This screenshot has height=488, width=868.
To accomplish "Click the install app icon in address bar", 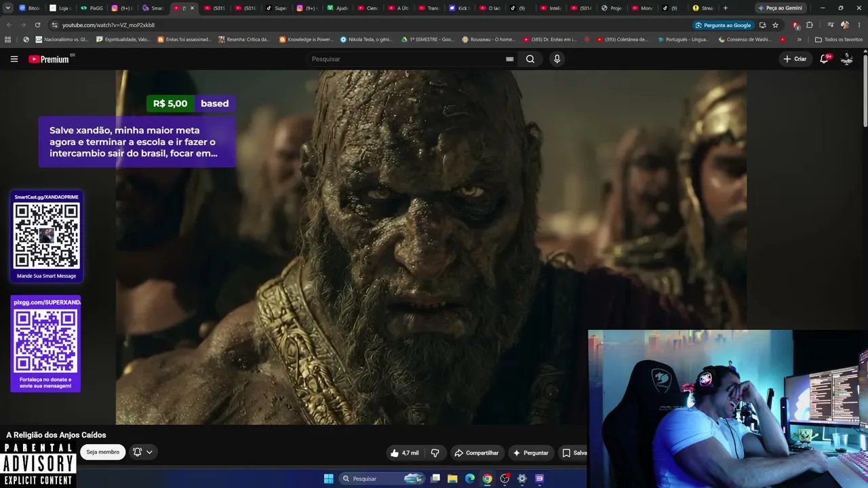I will click(763, 25).
